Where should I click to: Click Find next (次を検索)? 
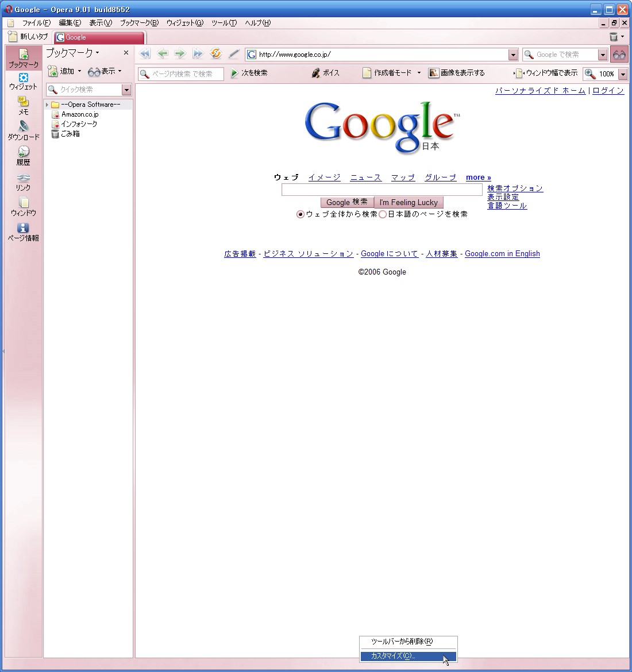point(249,74)
